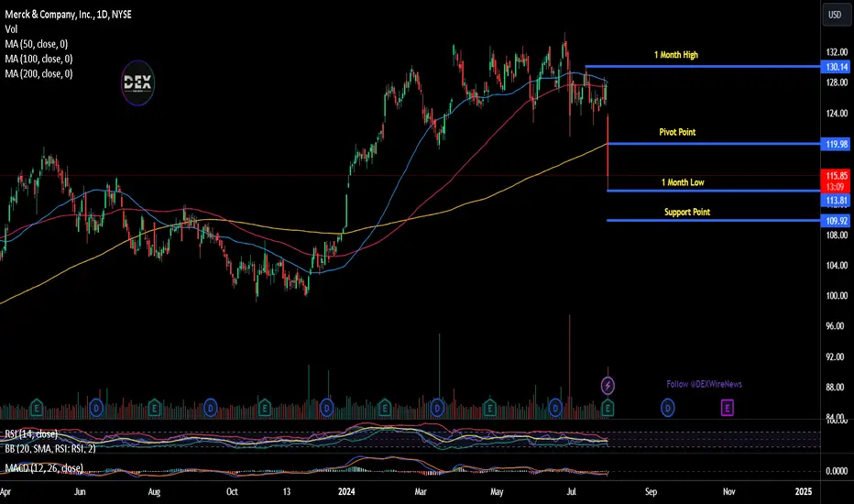Click the 109.92 price tag

point(837,221)
